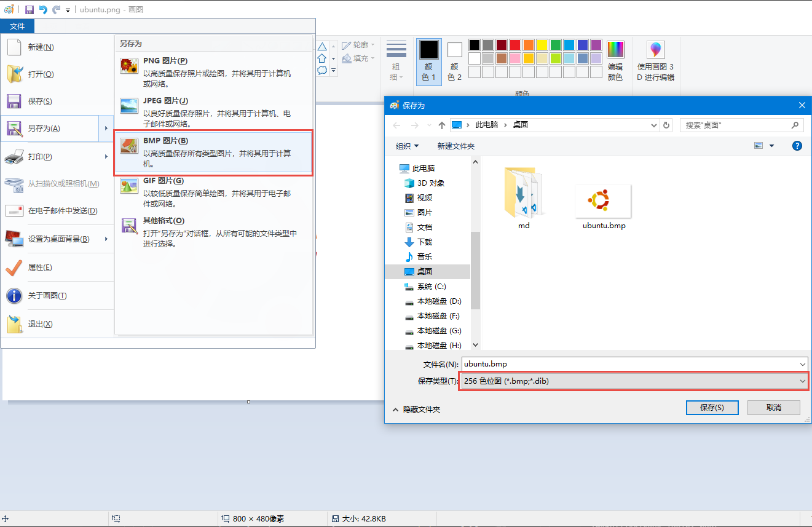Click the Help question mark in the Save dialog
812x527 pixels.
click(797, 146)
